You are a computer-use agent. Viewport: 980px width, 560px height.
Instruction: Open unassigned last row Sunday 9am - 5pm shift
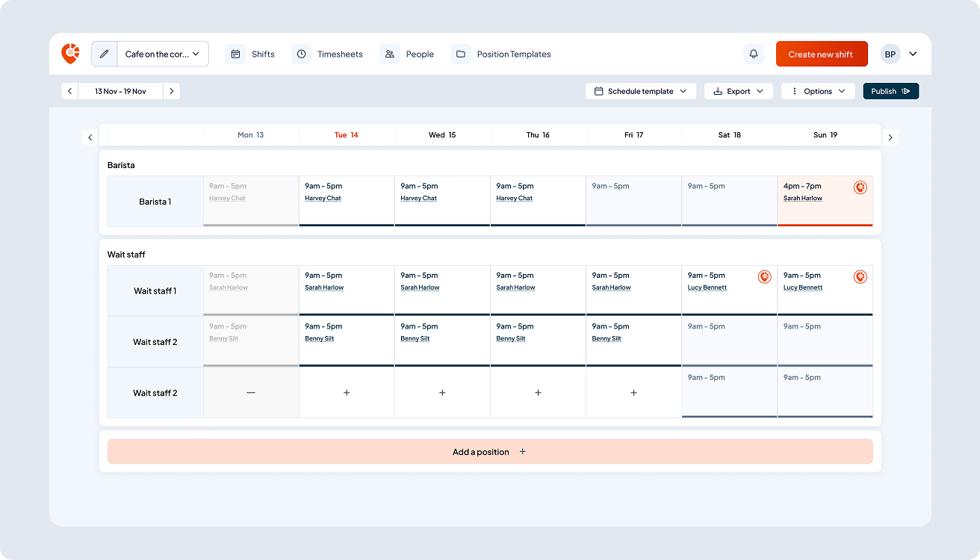(x=825, y=393)
